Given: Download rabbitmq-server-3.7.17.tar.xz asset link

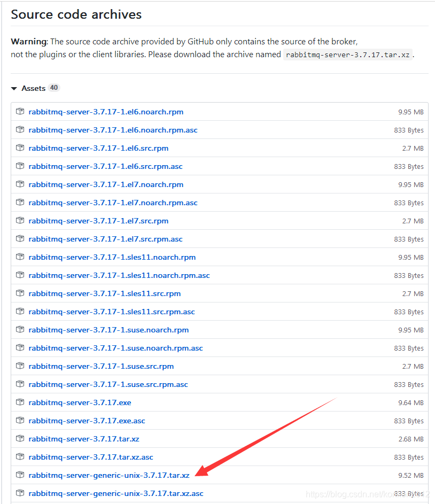Looking at the screenshot, I should tap(84, 439).
